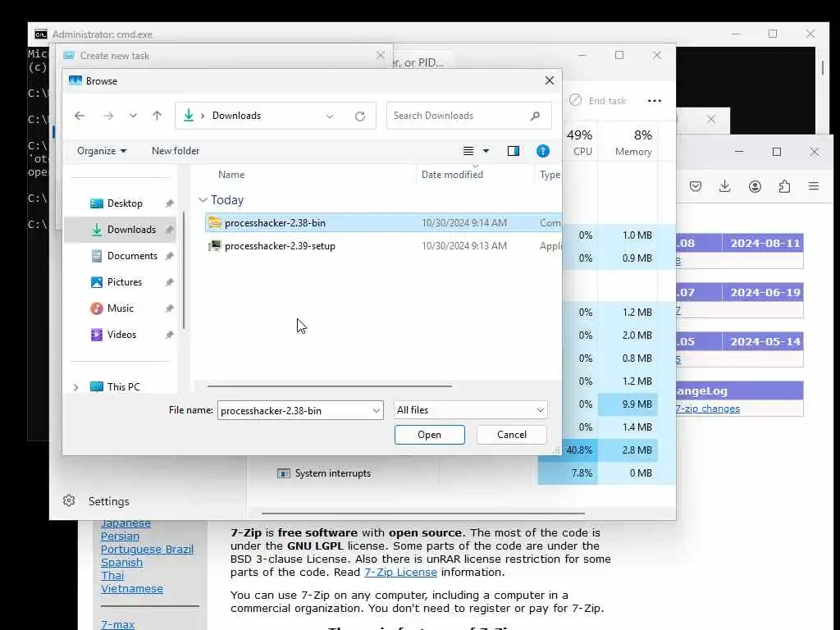
Task: Cancel the Browse dialog
Action: (x=512, y=435)
